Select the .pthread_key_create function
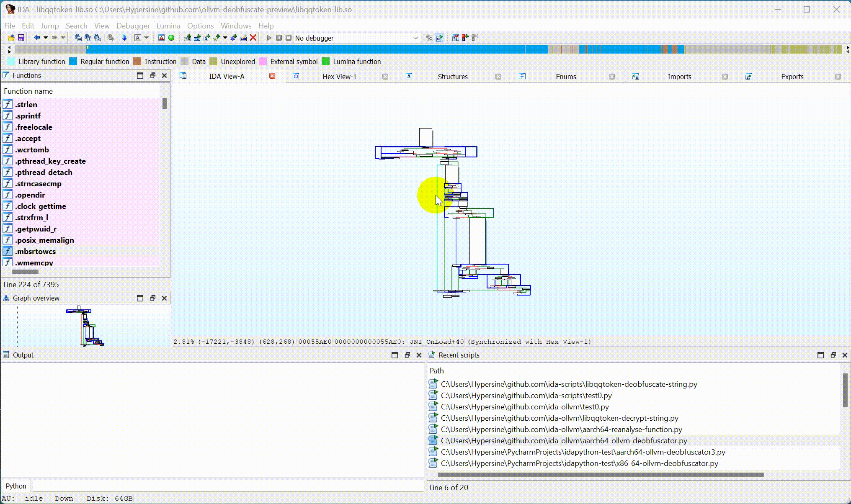 [x=50, y=161]
